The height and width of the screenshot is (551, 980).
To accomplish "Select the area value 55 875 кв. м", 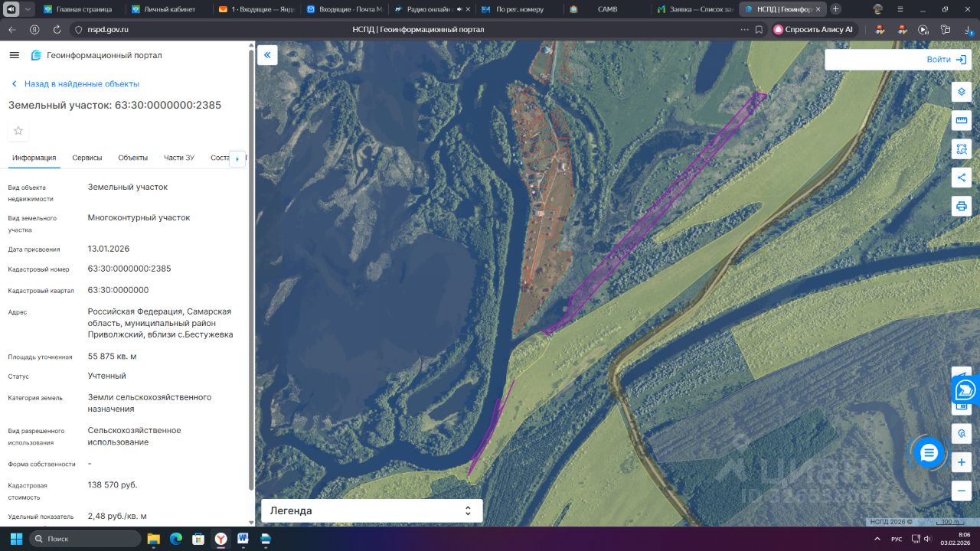I will (113, 357).
